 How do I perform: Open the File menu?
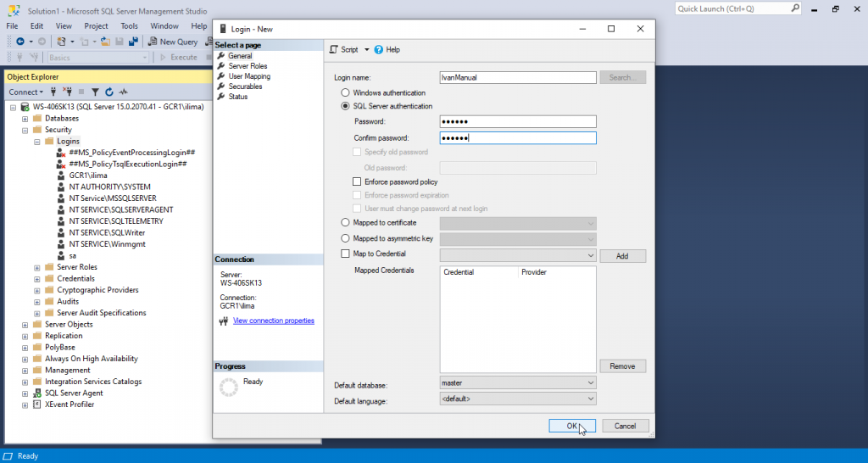12,26
